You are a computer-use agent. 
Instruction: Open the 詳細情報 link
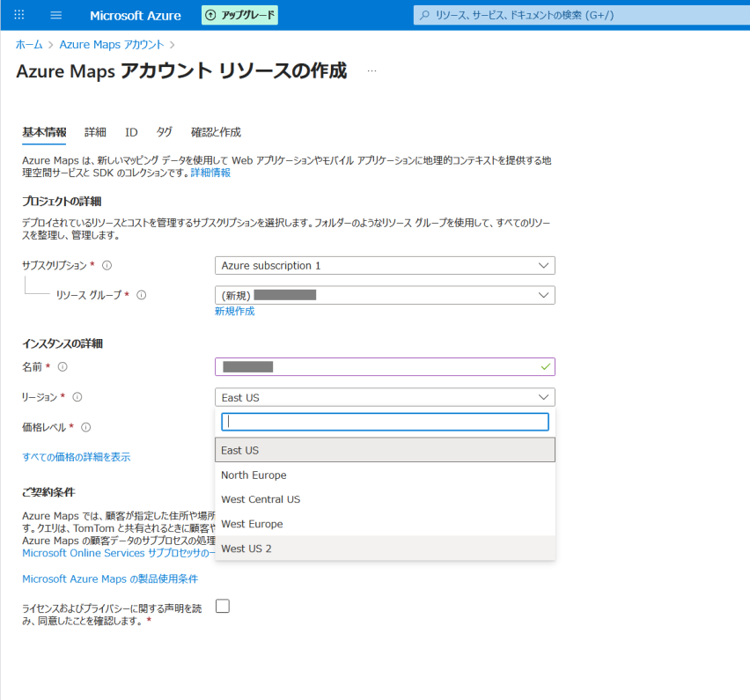[x=210, y=173]
